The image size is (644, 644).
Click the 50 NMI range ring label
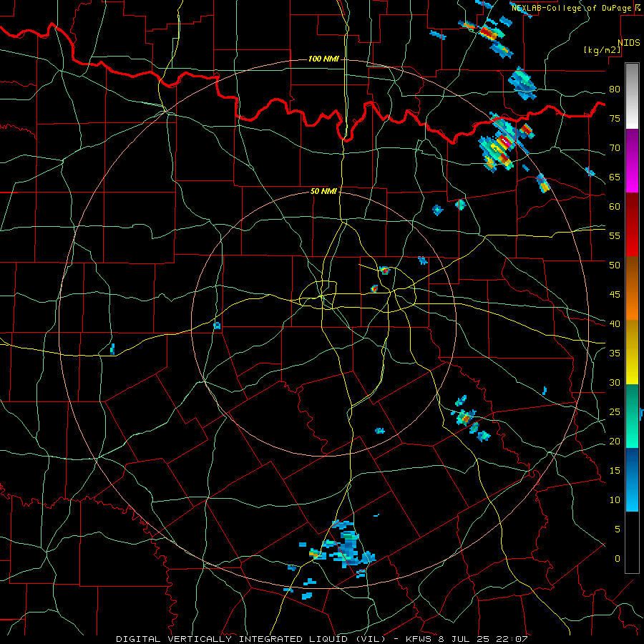coord(323,191)
